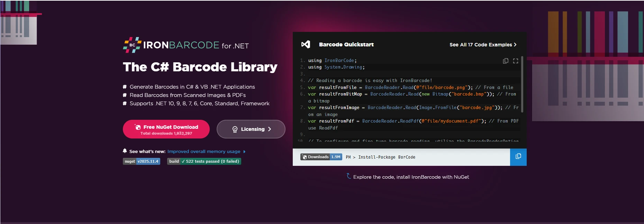
Task: Click the small arrow after memory usage link
Action: click(x=244, y=152)
